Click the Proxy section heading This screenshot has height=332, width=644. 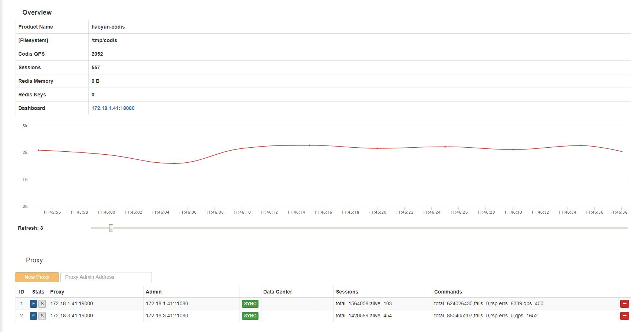[34, 260]
